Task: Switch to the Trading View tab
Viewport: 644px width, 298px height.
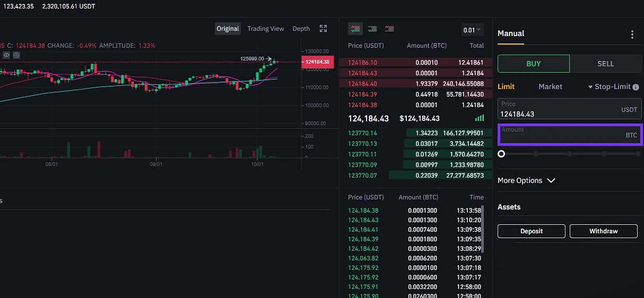Action: [x=266, y=29]
